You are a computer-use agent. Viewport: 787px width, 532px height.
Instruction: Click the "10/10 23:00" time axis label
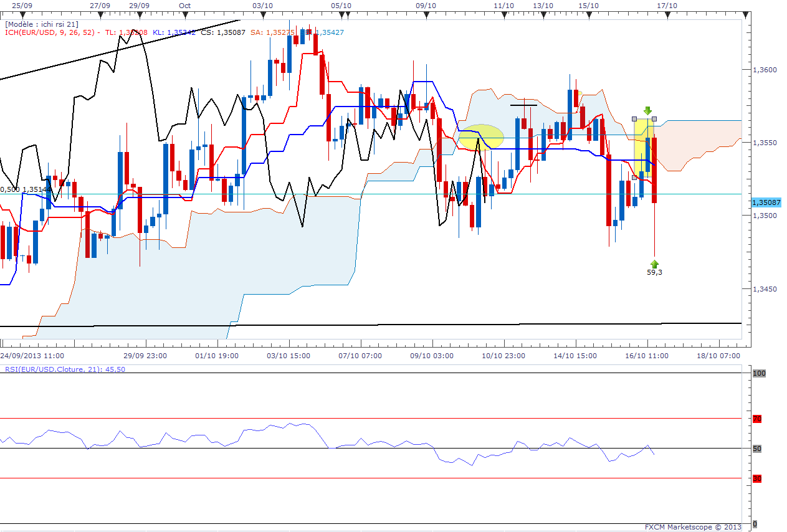pyautogui.click(x=503, y=356)
